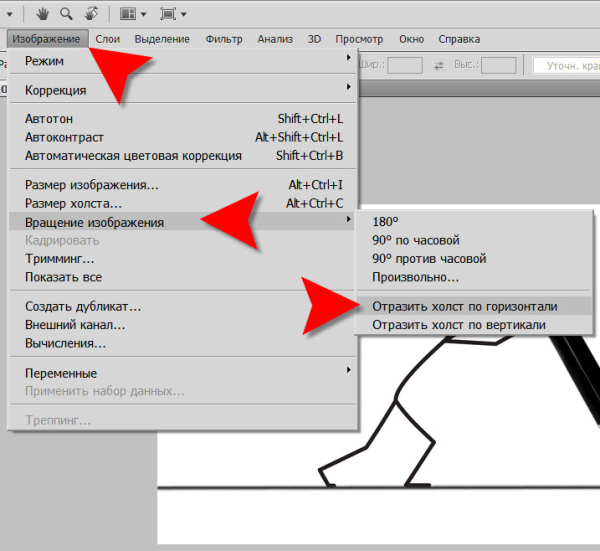Expand the Screen Mode dropdown arrow
The image size is (600, 551).
tap(184, 15)
